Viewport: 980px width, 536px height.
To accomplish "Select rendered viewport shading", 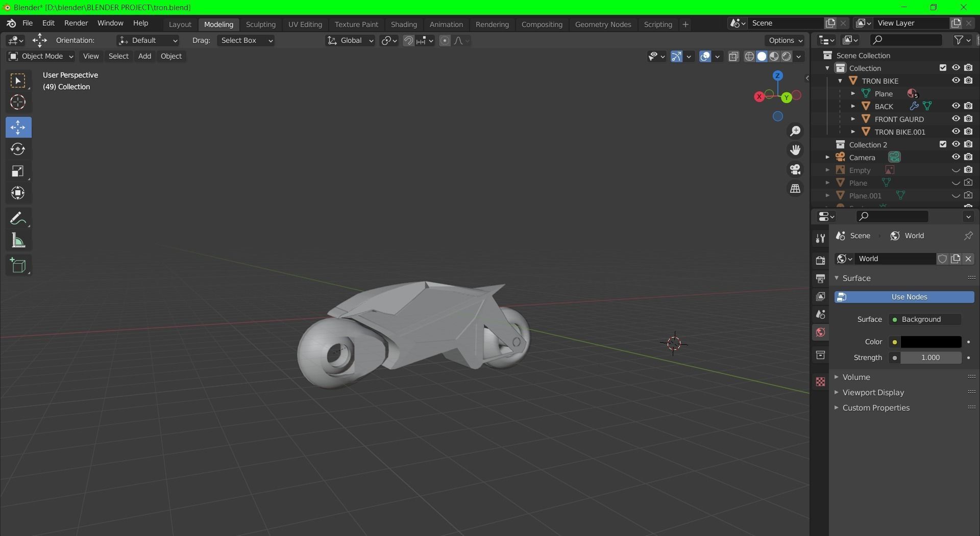I will tap(787, 57).
